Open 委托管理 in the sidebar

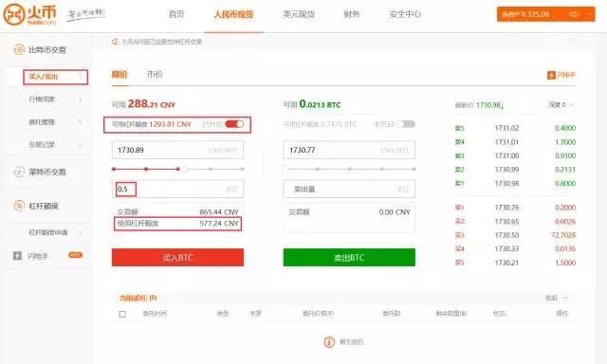click(x=42, y=122)
